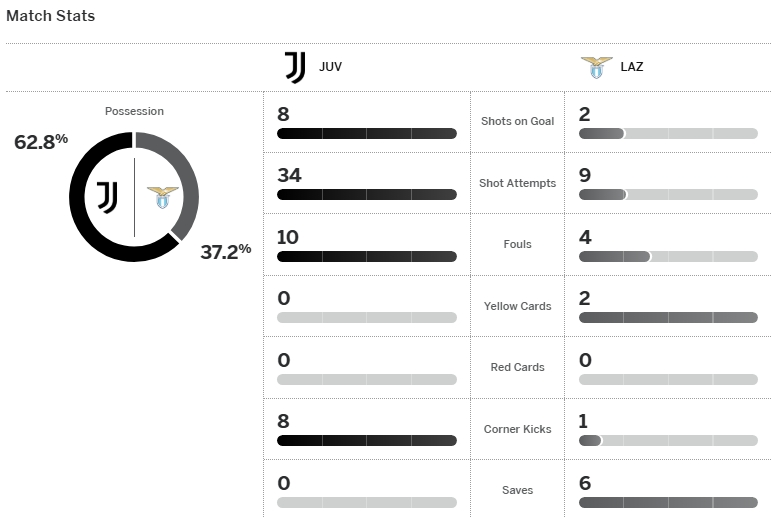Screen dimensions: 777x517
Task: Click the Red Cards label
Action: coord(517,367)
